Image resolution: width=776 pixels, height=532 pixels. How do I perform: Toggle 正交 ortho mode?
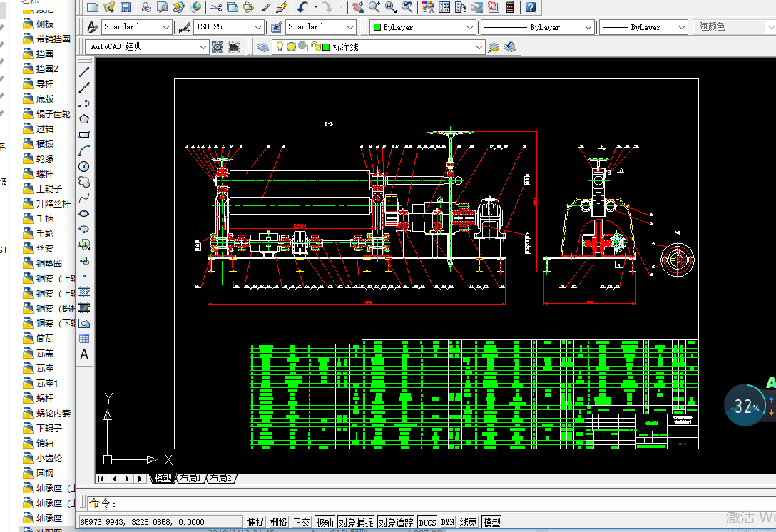point(302,523)
